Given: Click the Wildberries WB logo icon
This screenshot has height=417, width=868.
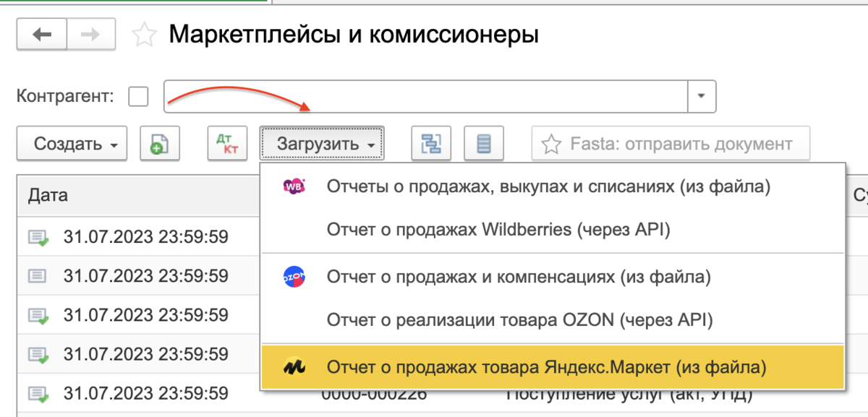Looking at the screenshot, I should 294,186.
